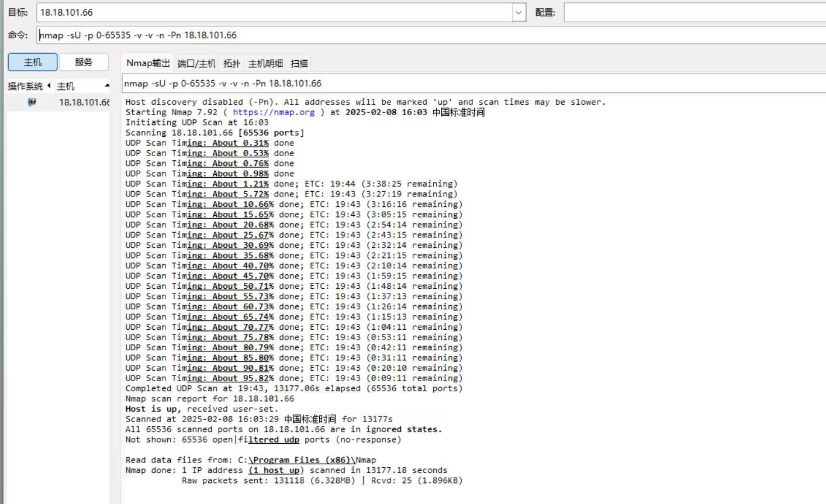The image size is (826, 504).
Task: Click the 命令 label
Action: pyautogui.click(x=18, y=35)
